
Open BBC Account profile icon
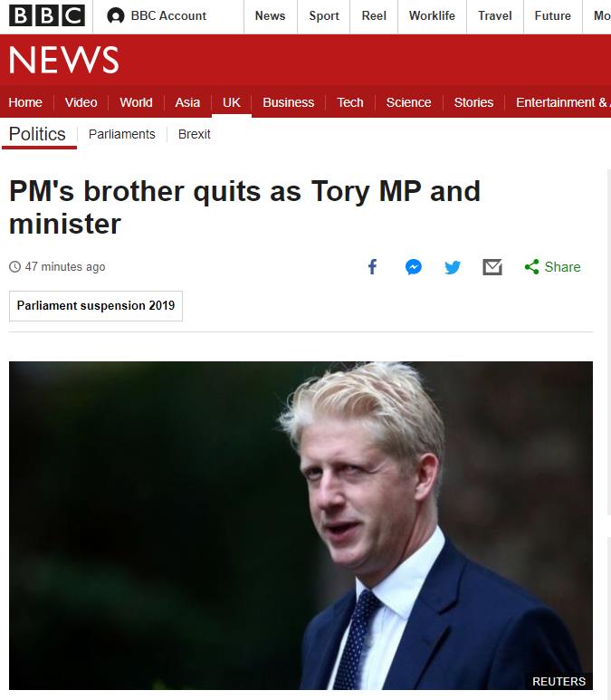click(116, 16)
